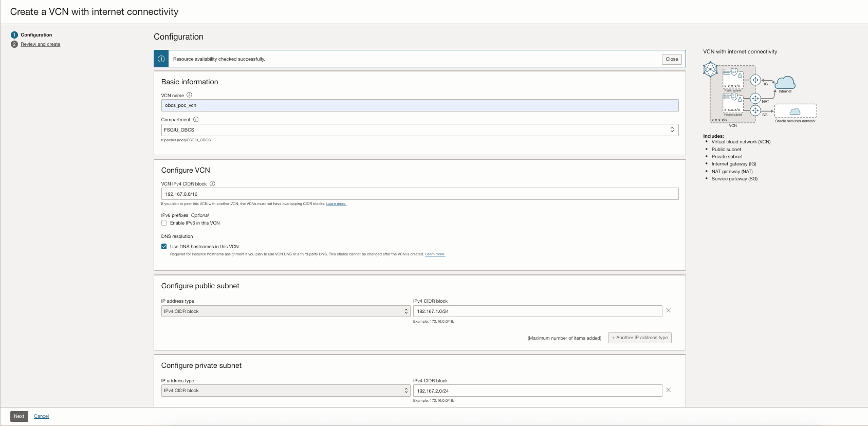Image resolution: width=868 pixels, height=426 pixels.
Task: Go to the Review and create step
Action: (x=41, y=44)
